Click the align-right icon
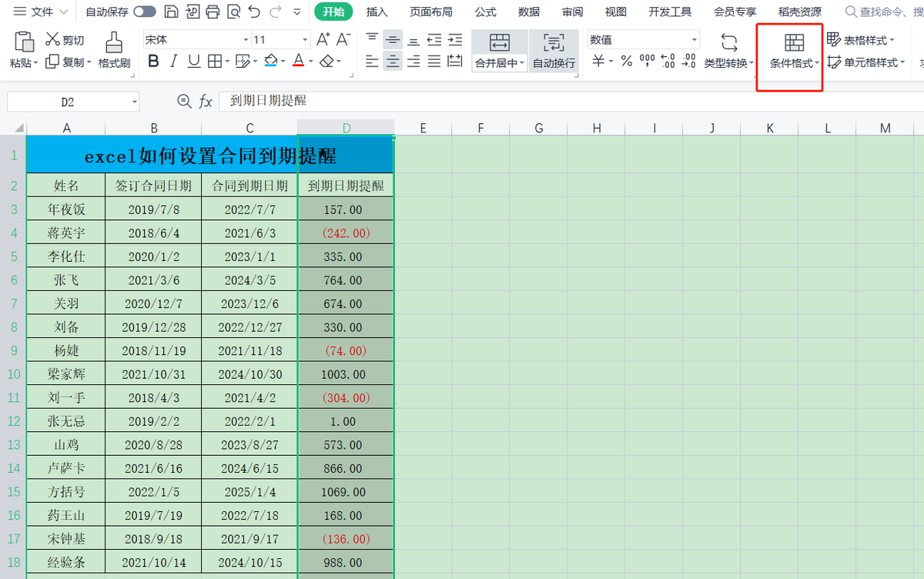The image size is (924, 579). coord(413,62)
